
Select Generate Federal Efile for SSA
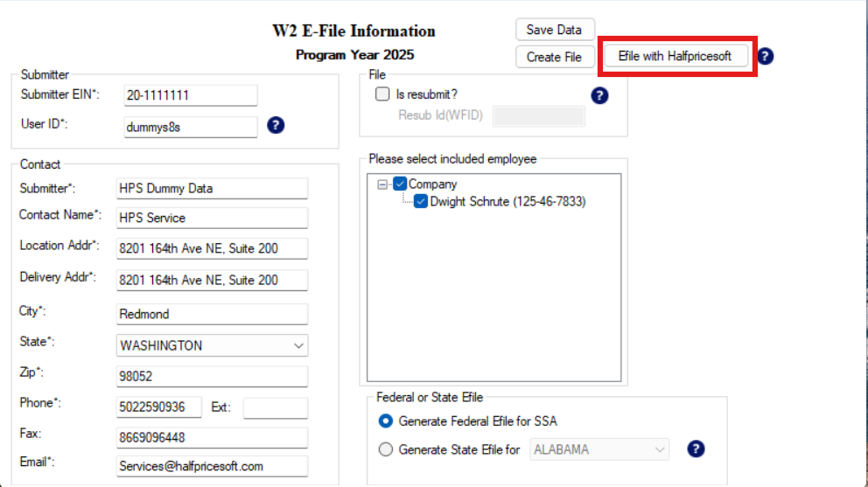[x=386, y=421]
